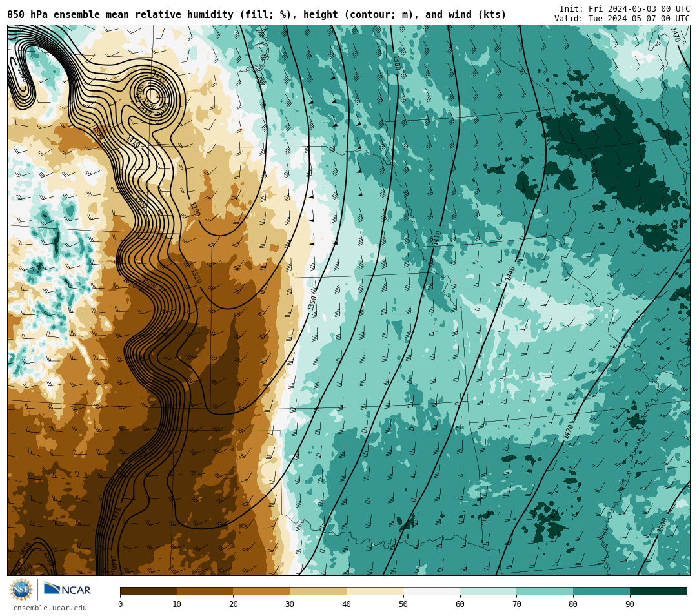
Task: Click the 50-60 white colorbar segment
Action: pyautogui.click(x=432, y=591)
